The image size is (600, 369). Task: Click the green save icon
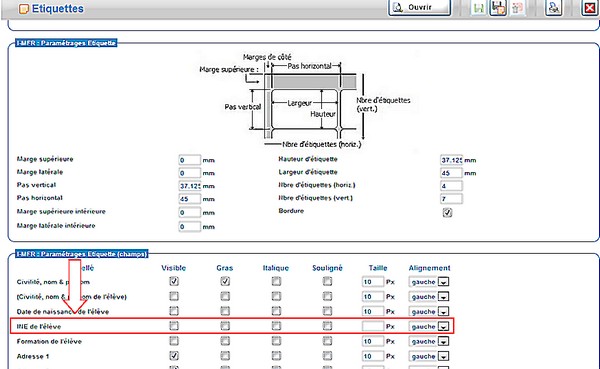[478, 8]
